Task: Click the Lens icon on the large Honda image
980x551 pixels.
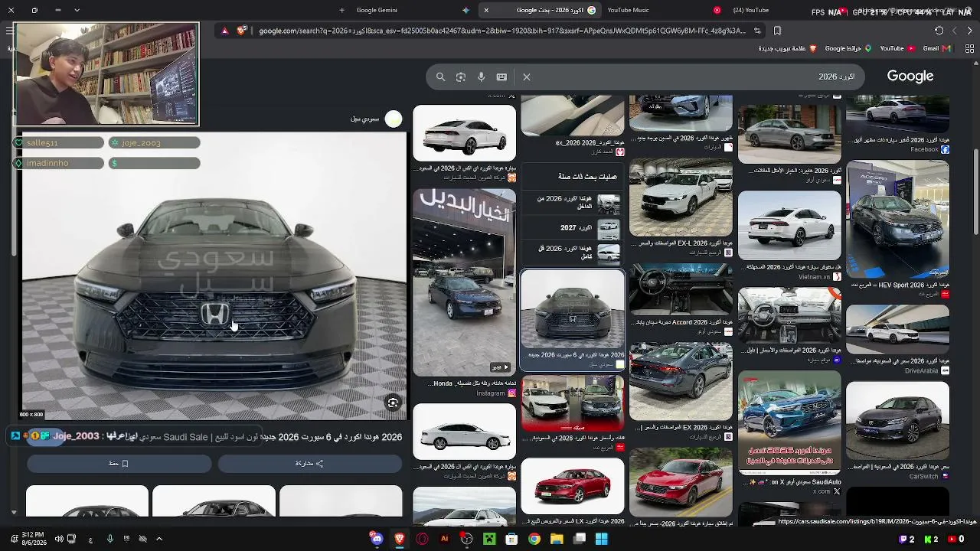Action: (x=393, y=403)
